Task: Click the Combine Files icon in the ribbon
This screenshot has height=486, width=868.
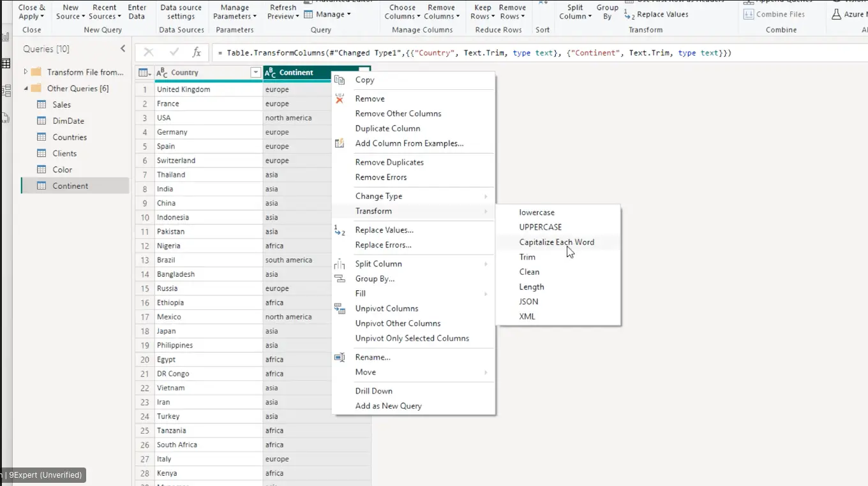Action: click(749, 15)
